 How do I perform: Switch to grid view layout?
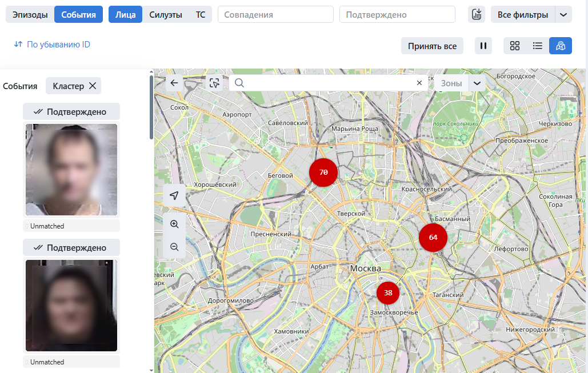pyautogui.click(x=515, y=46)
